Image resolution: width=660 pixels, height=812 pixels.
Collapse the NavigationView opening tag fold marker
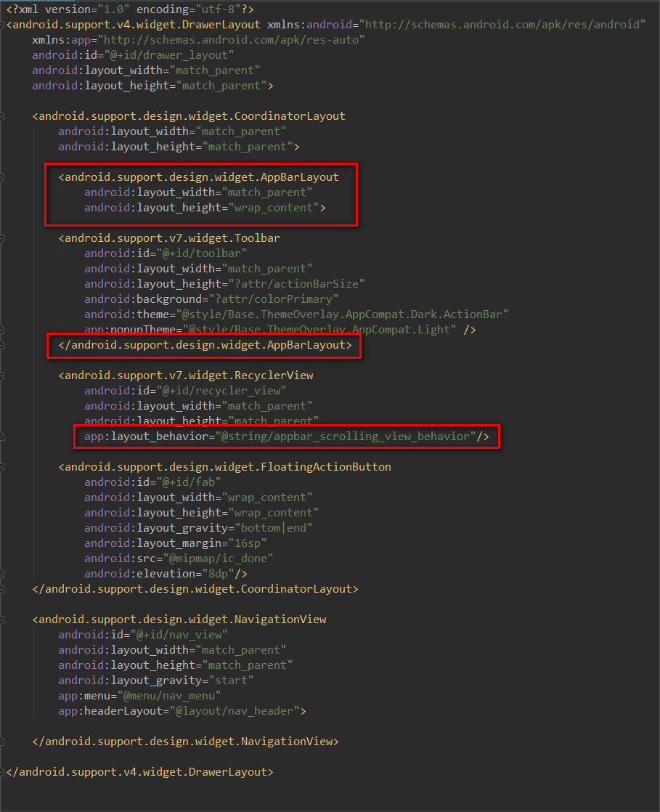pos(2,620)
